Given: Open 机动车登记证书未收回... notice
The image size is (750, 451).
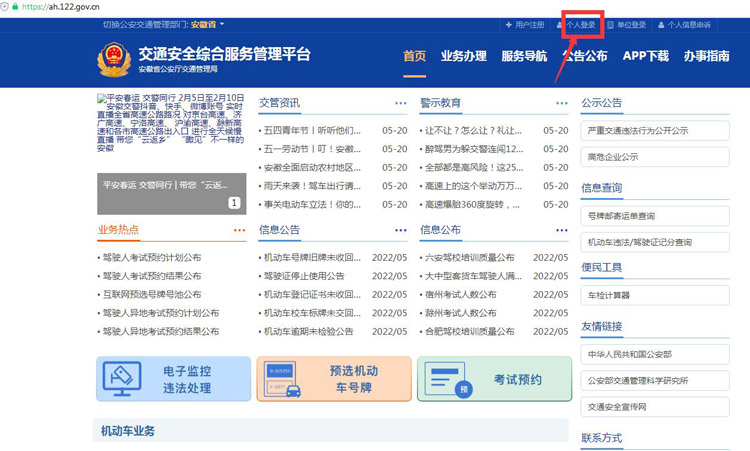Looking at the screenshot, I should point(312,295).
